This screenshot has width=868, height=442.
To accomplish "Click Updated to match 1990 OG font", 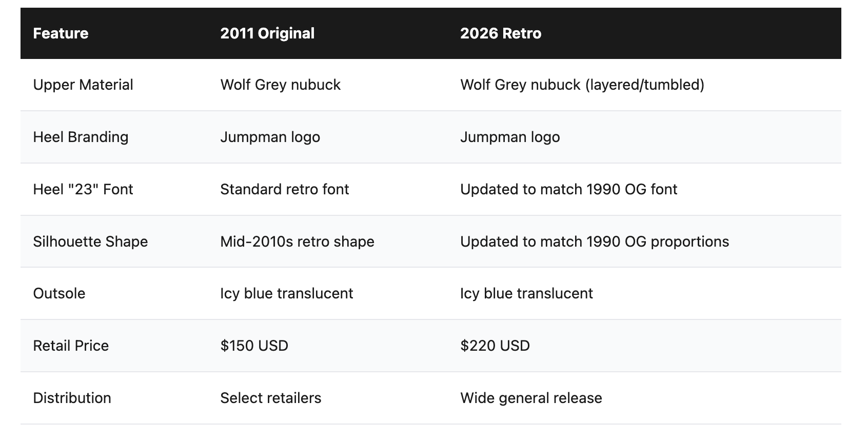I will click(568, 189).
